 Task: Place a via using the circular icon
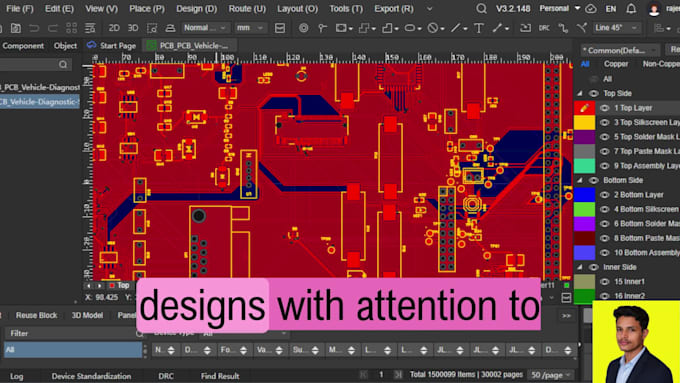(x=304, y=28)
